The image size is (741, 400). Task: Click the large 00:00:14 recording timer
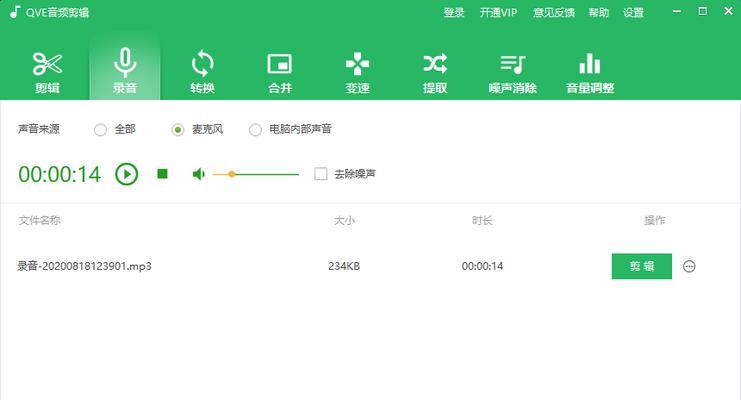(x=60, y=174)
